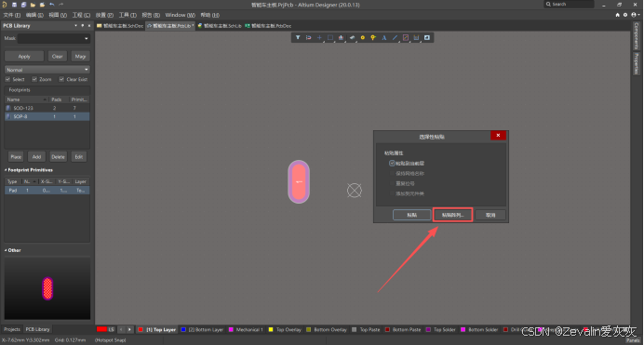Open the View menu
This screenshot has height=345, width=644.
pos(58,15)
